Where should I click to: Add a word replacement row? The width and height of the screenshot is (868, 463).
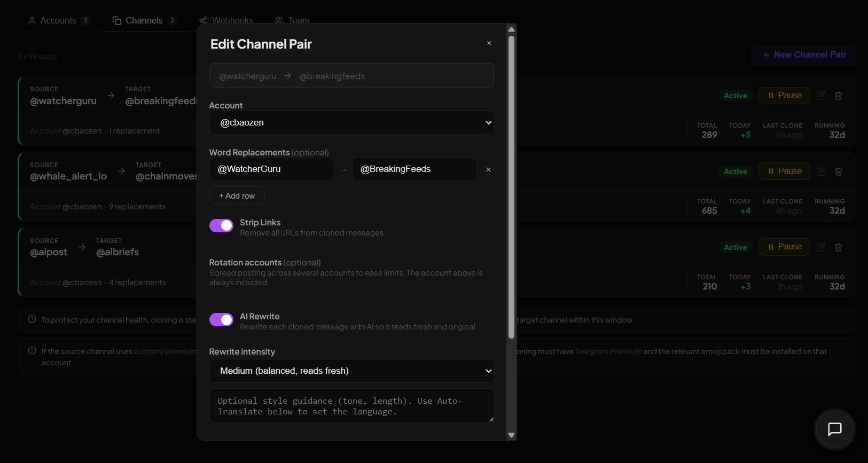(237, 196)
